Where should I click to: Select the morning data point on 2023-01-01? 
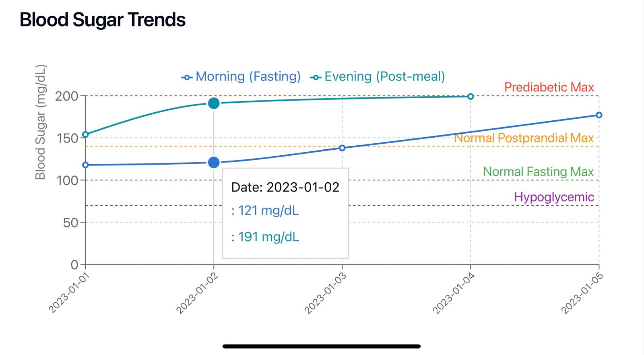pos(85,165)
